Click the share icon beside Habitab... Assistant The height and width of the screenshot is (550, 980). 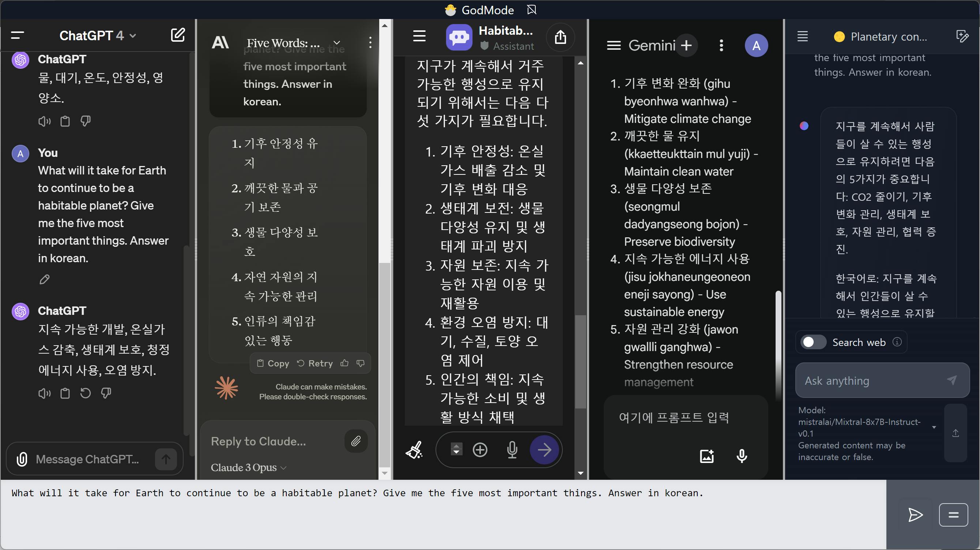pos(560,37)
